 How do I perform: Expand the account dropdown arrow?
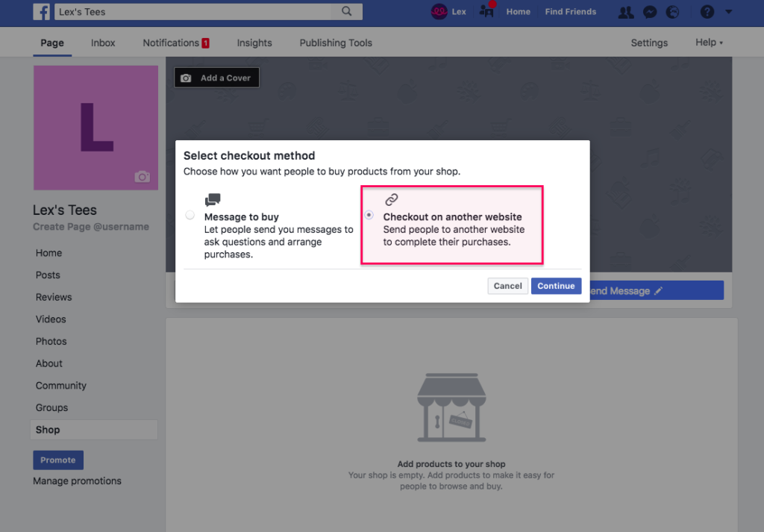(728, 12)
